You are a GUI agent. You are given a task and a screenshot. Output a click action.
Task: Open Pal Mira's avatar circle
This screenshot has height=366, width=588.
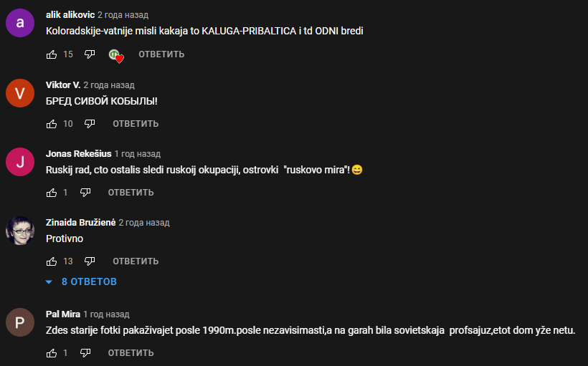(20, 322)
